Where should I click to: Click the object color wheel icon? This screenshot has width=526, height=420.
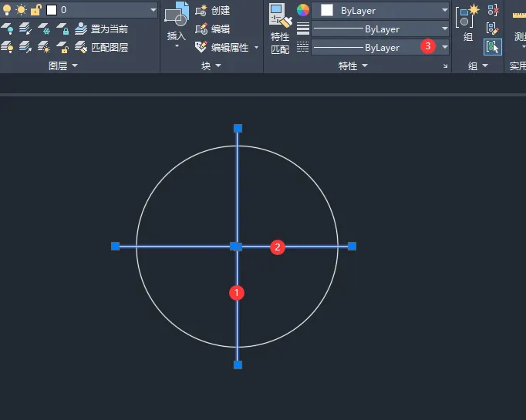[x=303, y=10]
